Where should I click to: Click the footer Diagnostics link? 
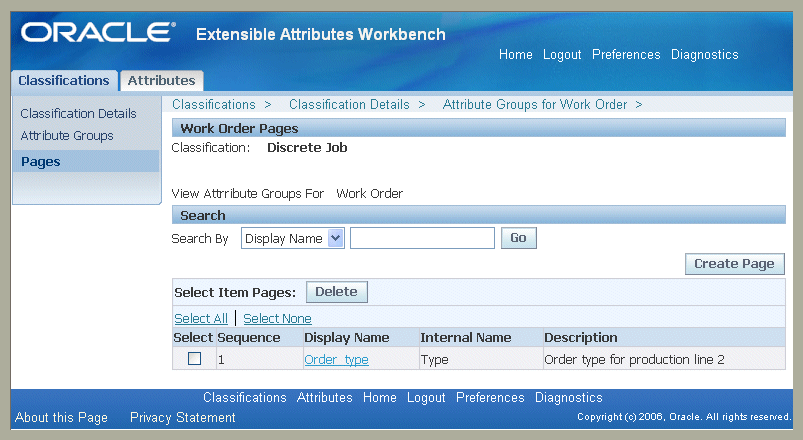click(x=568, y=397)
